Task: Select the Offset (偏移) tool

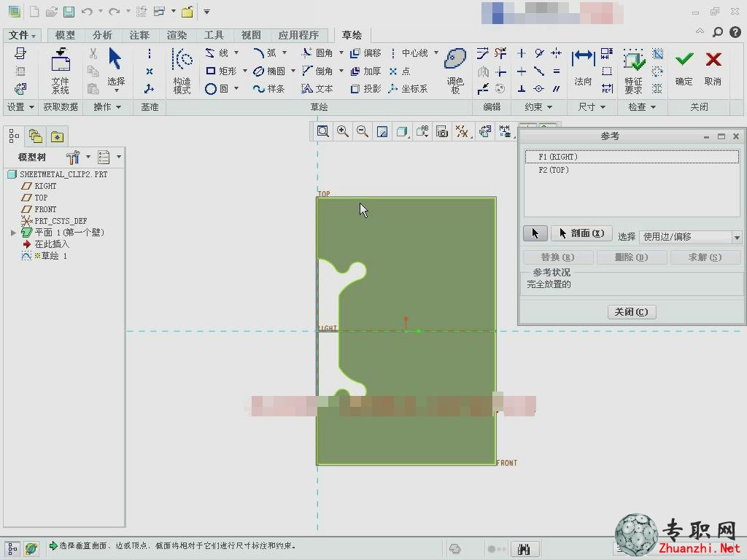Action: click(365, 52)
